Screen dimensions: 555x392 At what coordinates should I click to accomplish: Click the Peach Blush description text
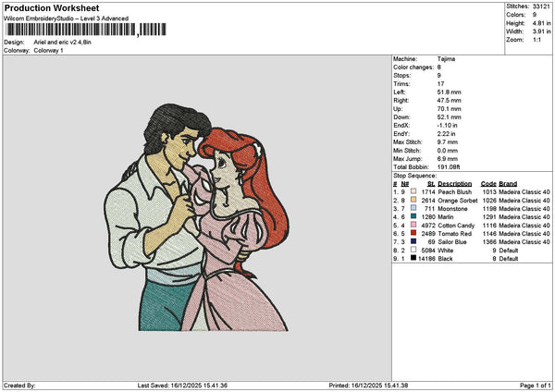[x=455, y=192]
